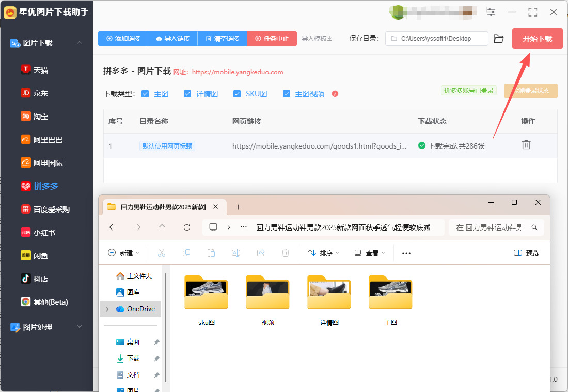The image size is (568, 392).
Task: Select the 详情图 folder
Action: (x=329, y=300)
